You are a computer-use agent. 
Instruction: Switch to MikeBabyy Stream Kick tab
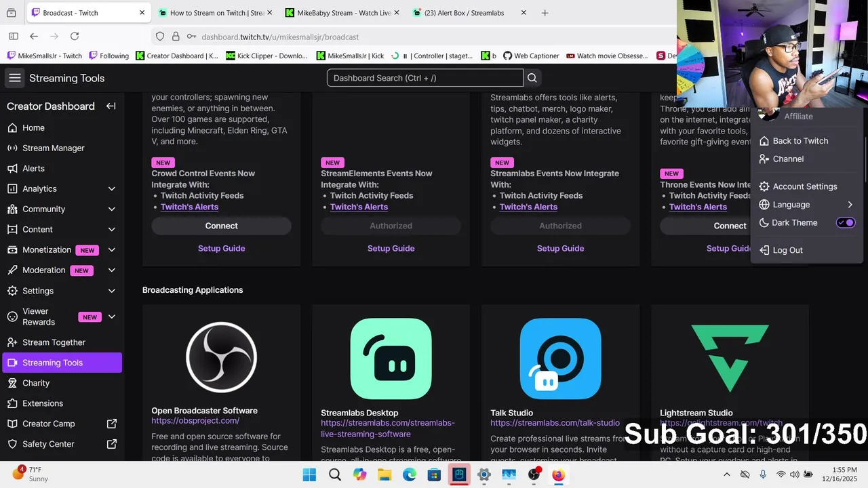[342, 13]
